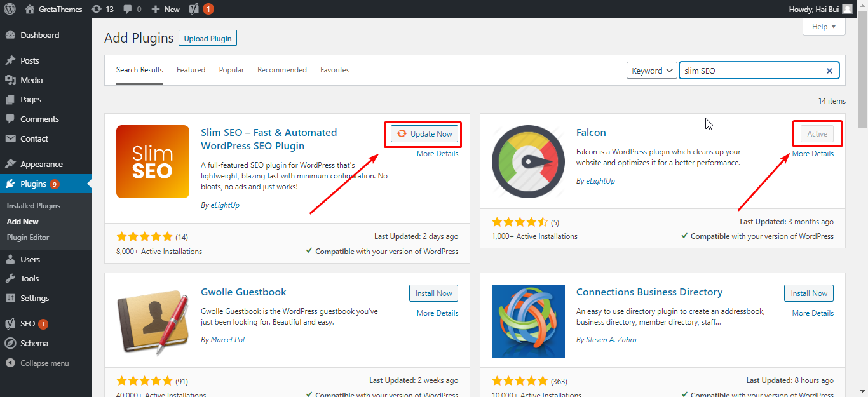Open More Details for Falcon

813,154
